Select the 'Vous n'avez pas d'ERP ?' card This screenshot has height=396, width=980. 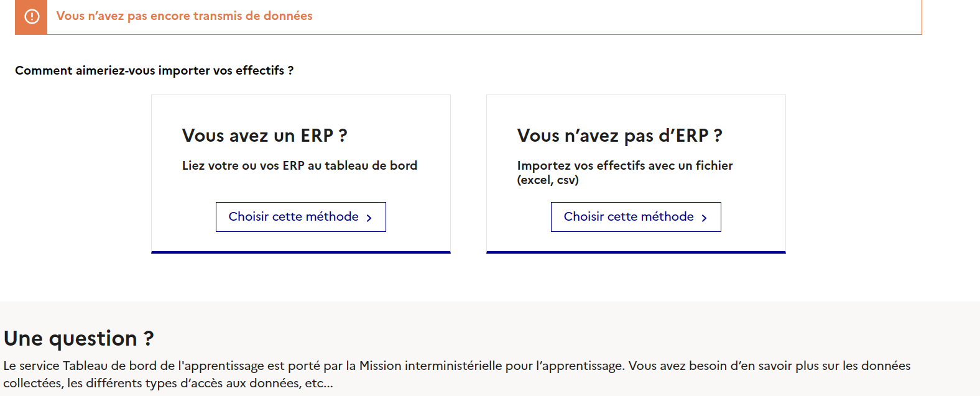coord(636,173)
